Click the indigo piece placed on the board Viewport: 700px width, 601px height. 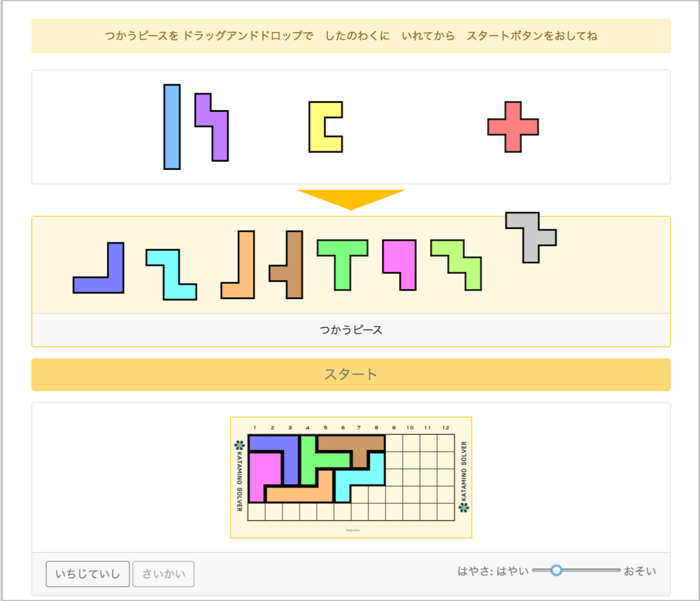(290, 452)
